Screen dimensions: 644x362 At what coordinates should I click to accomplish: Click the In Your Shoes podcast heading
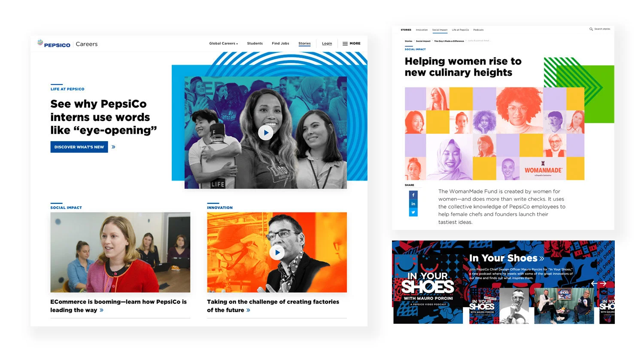click(503, 258)
